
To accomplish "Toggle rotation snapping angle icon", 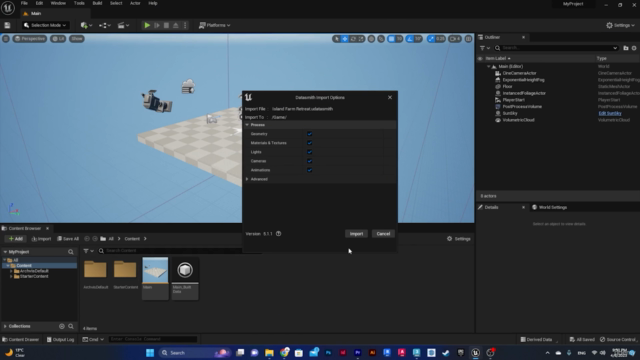I will point(410,39).
